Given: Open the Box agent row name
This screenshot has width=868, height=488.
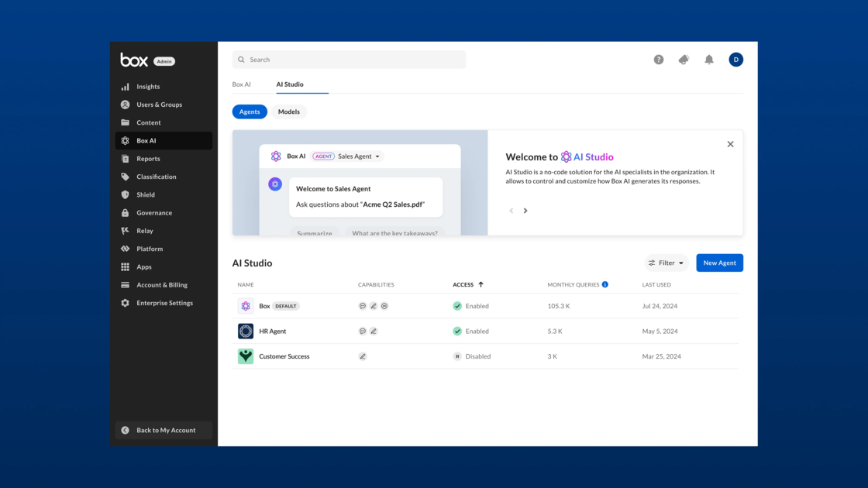Looking at the screenshot, I should click(264, 306).
